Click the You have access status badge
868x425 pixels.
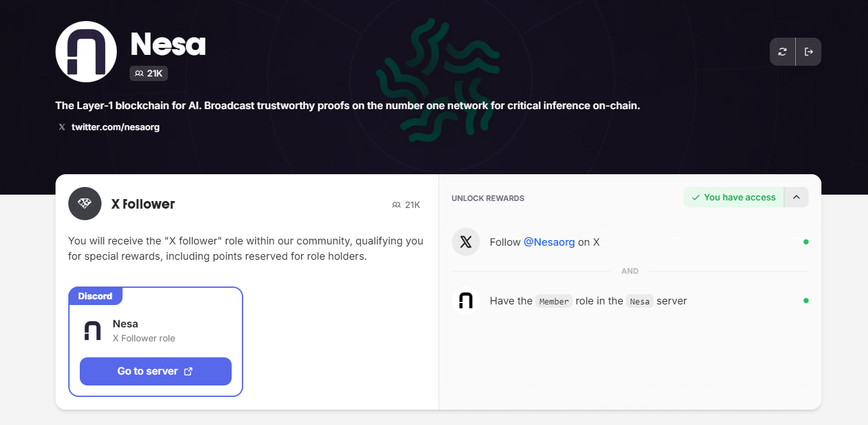733,197
